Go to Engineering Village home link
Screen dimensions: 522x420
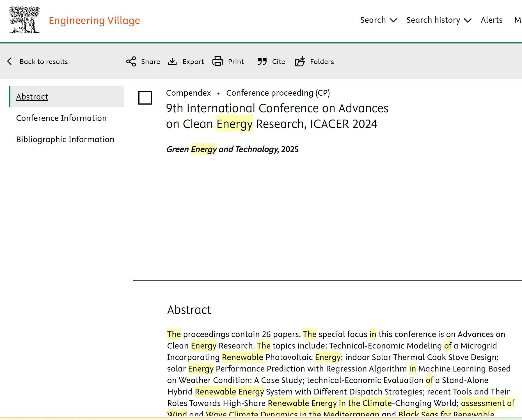tap(94, 20)
